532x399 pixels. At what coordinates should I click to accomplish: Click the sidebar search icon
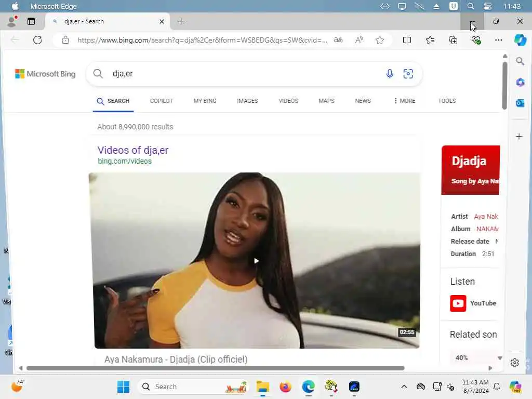(520, 61)
